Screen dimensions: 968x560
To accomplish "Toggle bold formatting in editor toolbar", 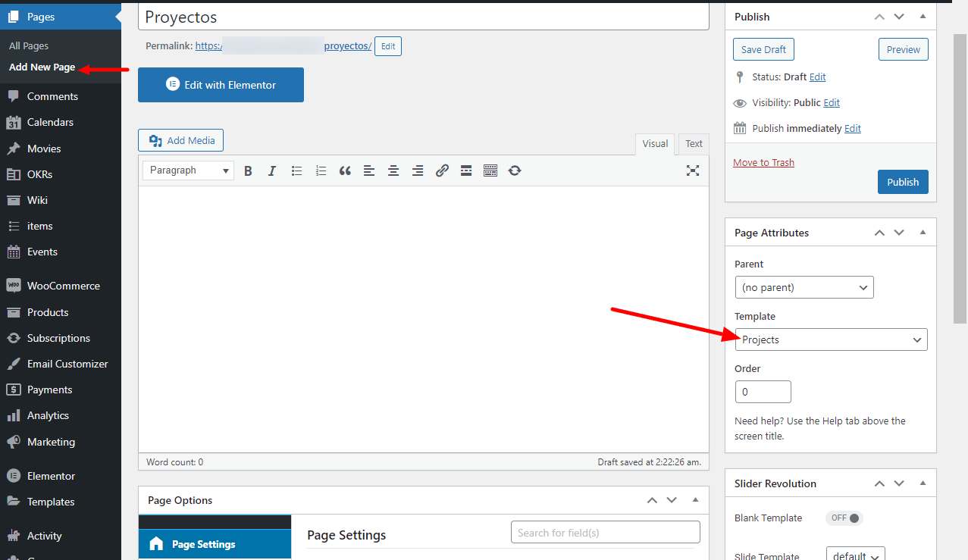I will pos(248,171).
